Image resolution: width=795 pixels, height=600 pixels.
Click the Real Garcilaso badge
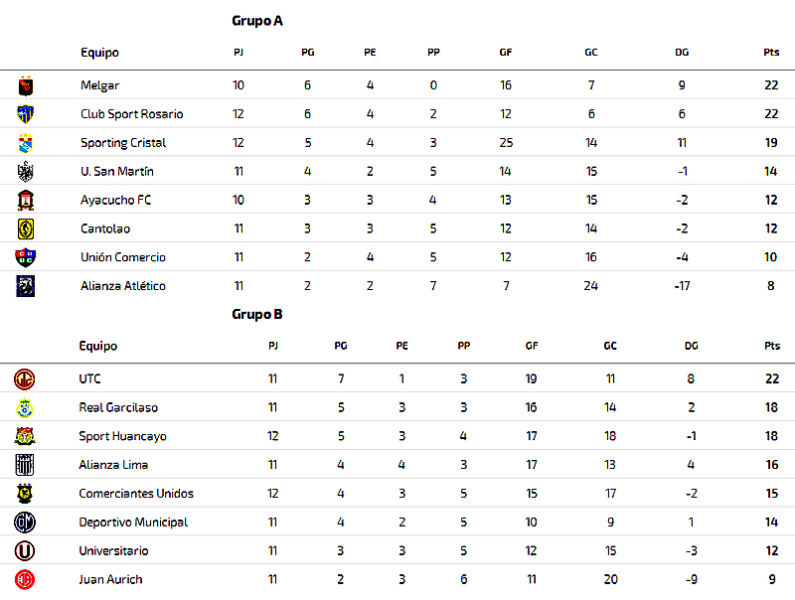(x=24, y=408)
